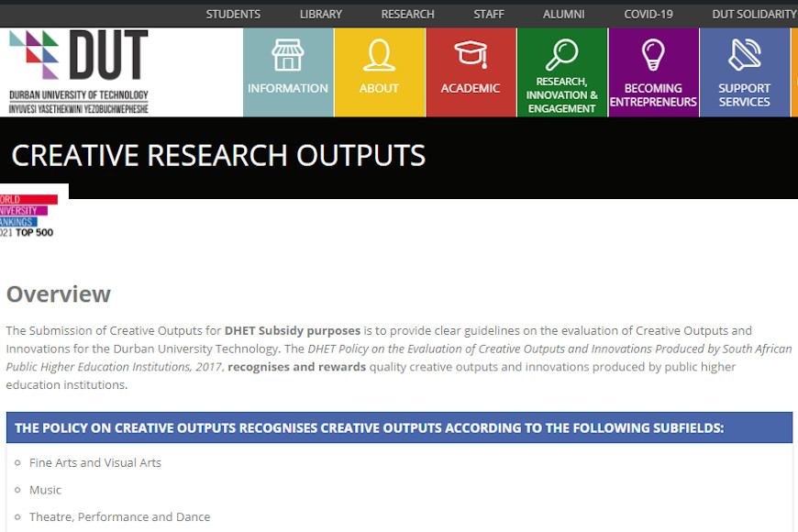Go to the Information section label
This screenshot has height=532, width=798.
(287, 89)
